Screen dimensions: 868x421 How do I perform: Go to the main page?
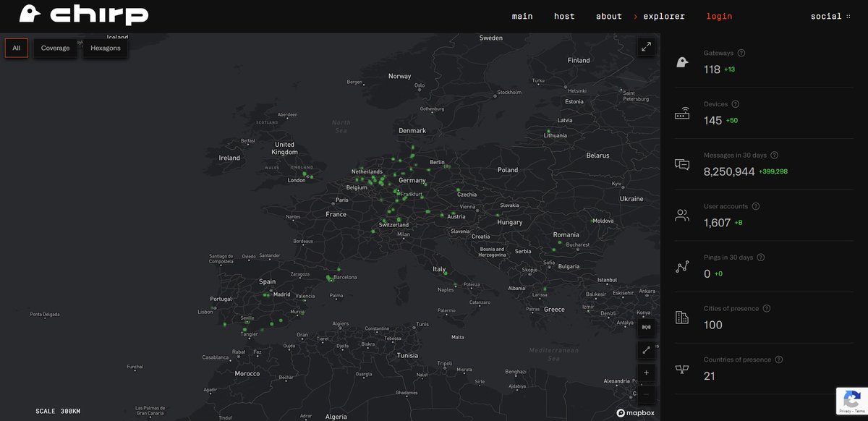522,16
